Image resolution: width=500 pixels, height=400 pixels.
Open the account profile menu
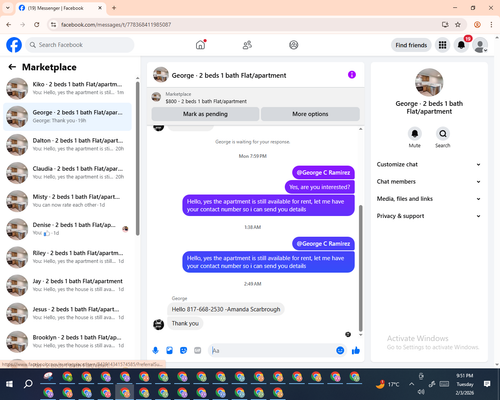[x=480, y=45]
